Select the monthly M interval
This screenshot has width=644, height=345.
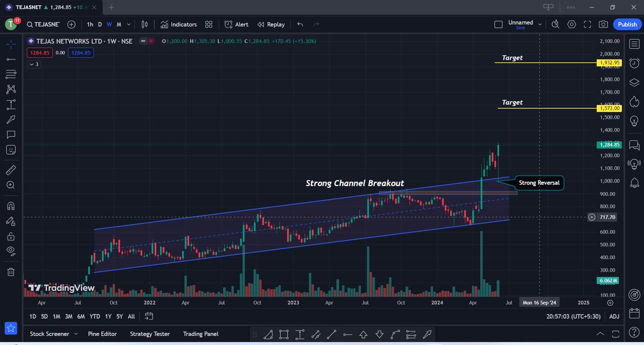coord(119,24)
